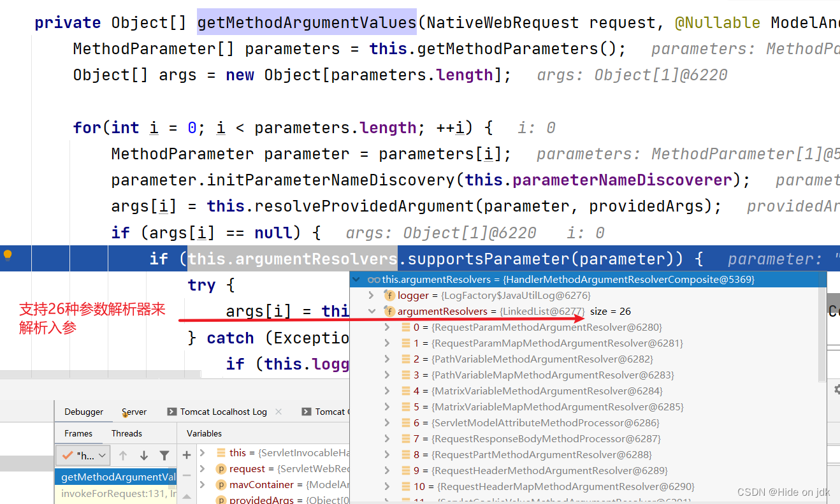Switch to the Threads tab
This screenshot has width=840, height=504.
(127, 434)
